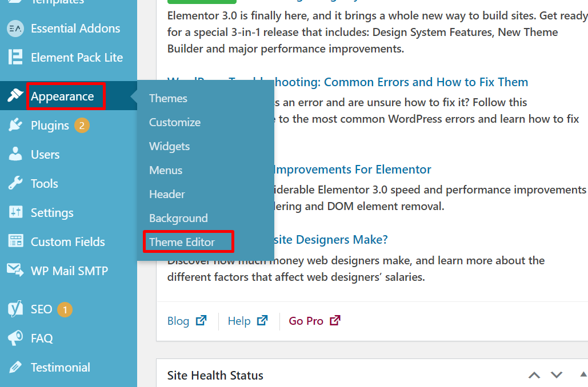Image resolution: width=588 pixels, height=387 pixels.
Task: Click external link icon next to Help
Action: [x=262, y=320]
